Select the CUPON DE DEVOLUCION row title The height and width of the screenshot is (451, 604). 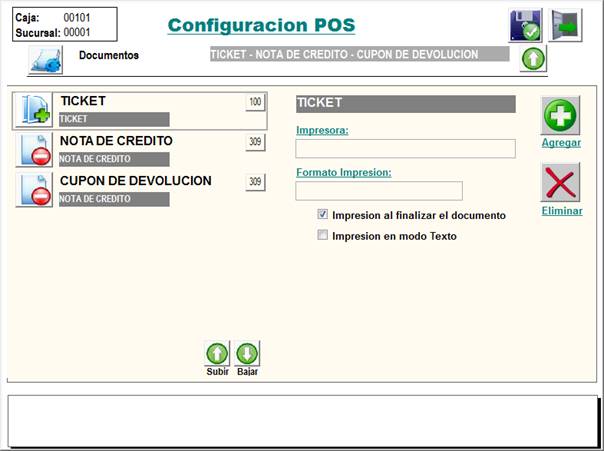coord(136,181)
